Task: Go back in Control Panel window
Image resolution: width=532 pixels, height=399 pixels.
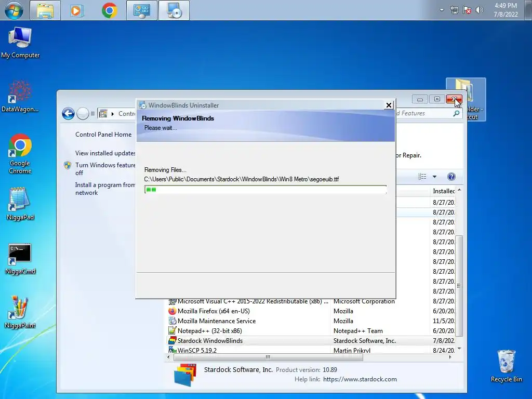Action: (x=68, y=113)
